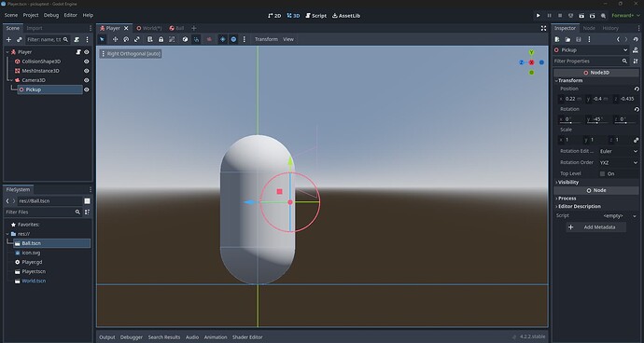Image resolution: width=644 pixels, height=343 pixels.
Task: Open the AssetLib workspace
Action: click(346, 16)
